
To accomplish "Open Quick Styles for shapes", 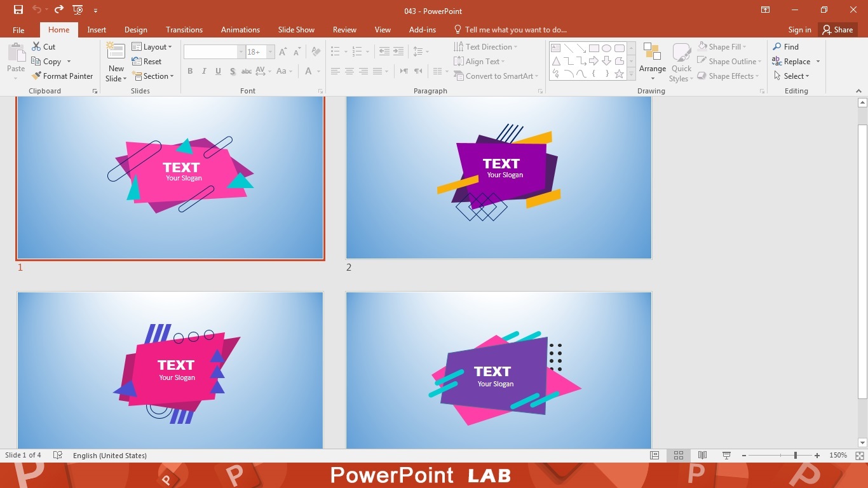I will pos(681,62).
